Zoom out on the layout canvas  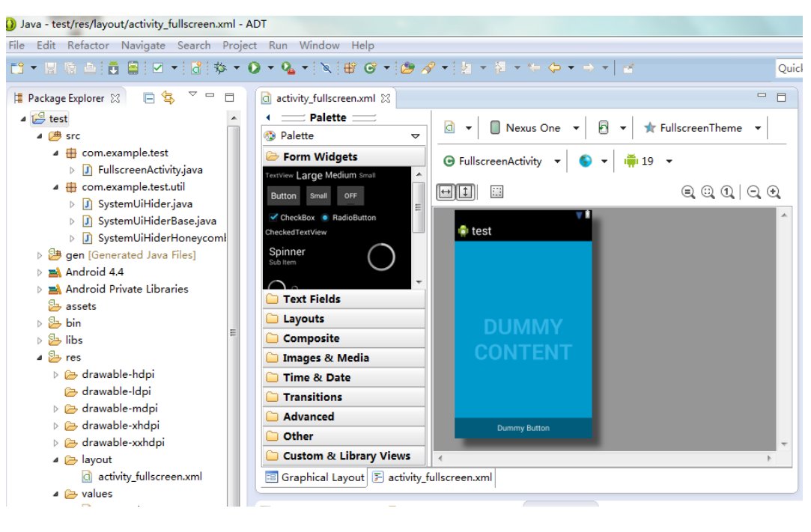[x=754, y=192]
